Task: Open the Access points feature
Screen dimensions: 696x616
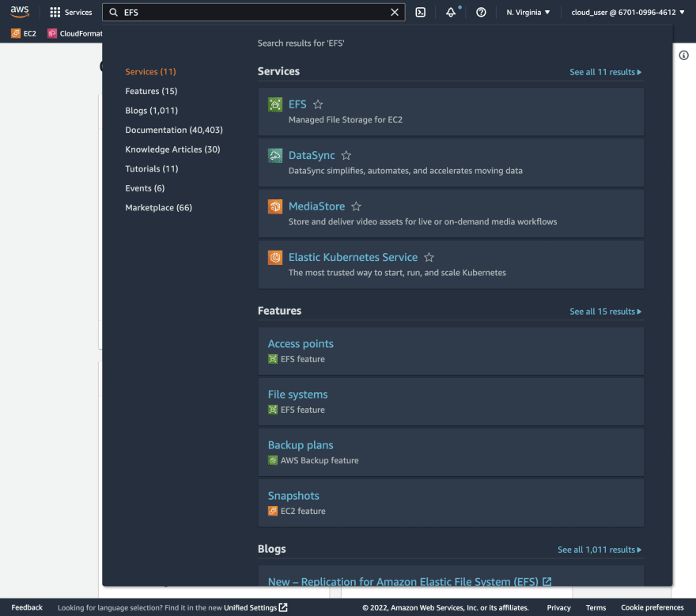Action: click(301, 343)
